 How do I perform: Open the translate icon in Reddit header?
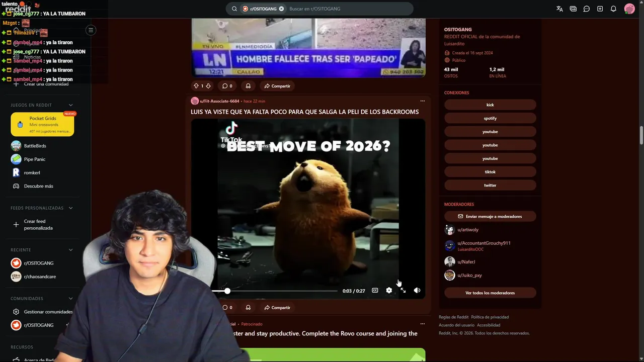559,9
